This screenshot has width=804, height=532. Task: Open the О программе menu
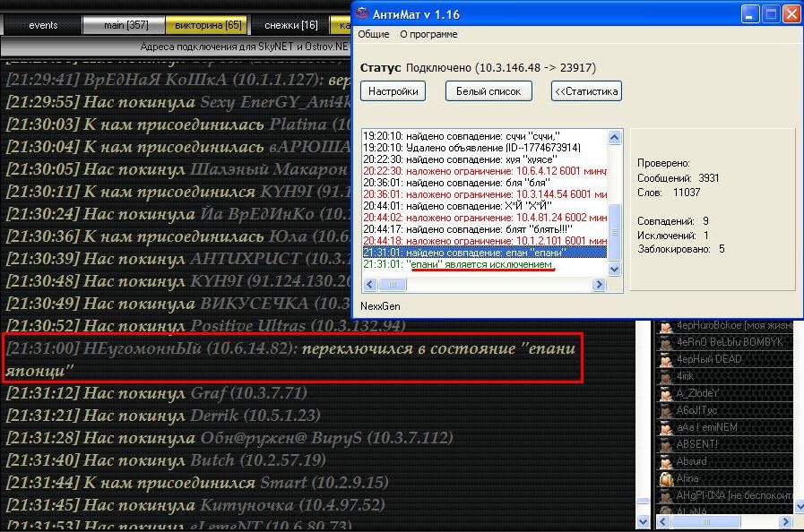428,34
